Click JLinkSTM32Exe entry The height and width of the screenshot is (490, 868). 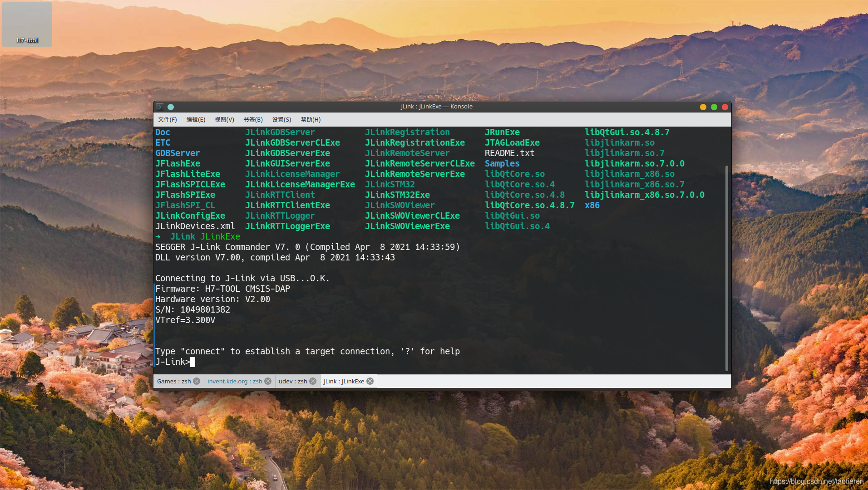(x=397, y=195)
